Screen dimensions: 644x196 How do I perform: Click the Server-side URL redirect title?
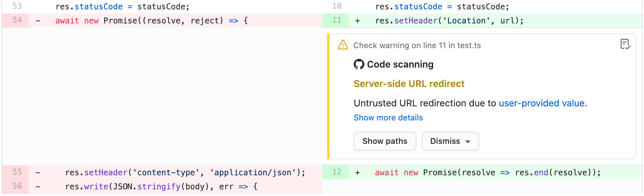point(409,84)
